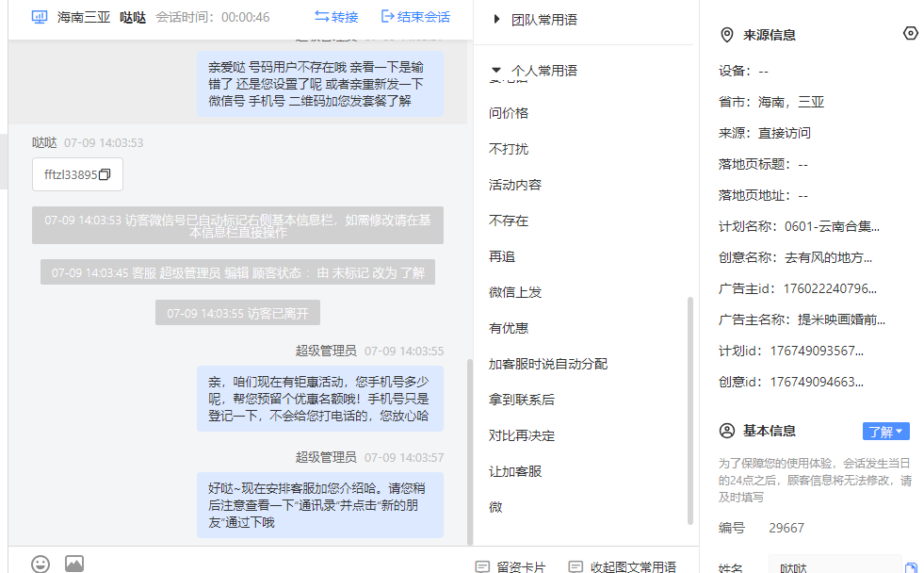Click the message starting 亲爱哒 号码用户不存在
Image resolution: width=924 pixels, height=573 pixels.
coord(320,84)
